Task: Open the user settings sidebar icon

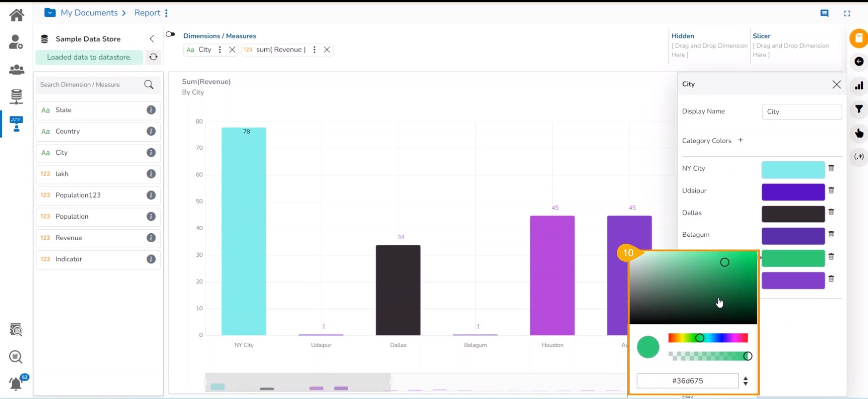Action: pyautogui.click(x=16, y=42)
